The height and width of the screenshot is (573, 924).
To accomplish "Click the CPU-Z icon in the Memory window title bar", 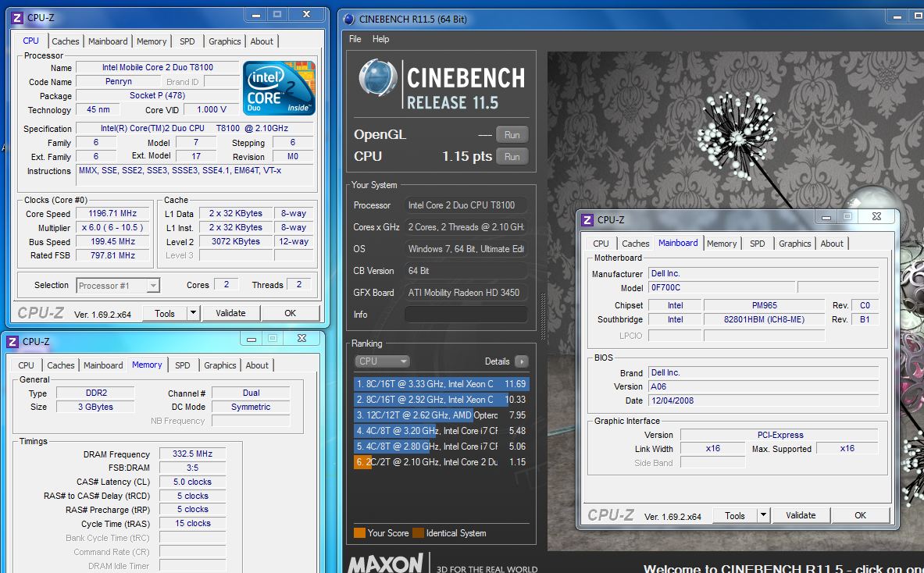I will pyautogui.click(x=12, y=342).
